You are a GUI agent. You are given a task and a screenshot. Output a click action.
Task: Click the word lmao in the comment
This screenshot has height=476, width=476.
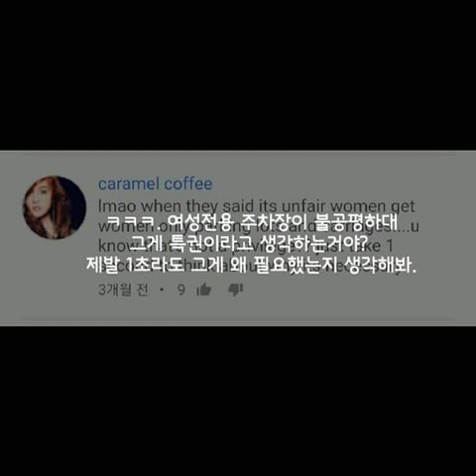(117, 206)
